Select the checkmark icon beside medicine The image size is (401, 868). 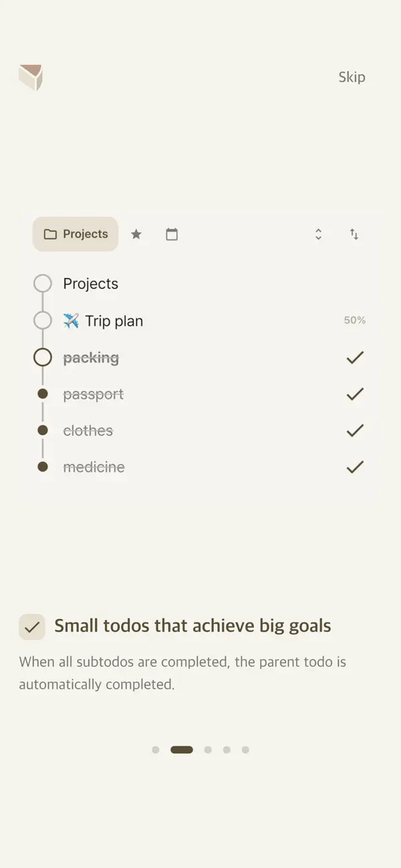tap(355, 466)
